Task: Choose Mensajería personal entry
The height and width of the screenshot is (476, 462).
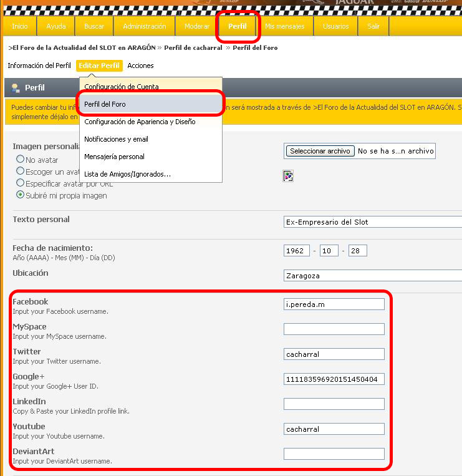Action: (x=151, y=157)
